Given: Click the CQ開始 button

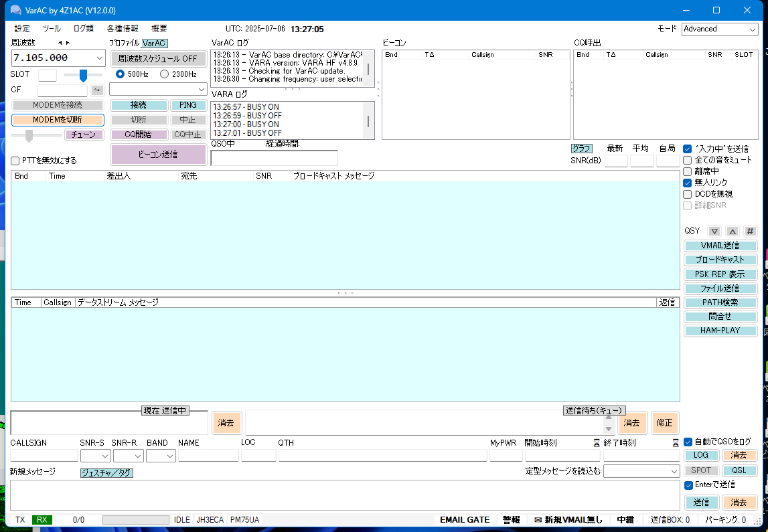Looking at the screenshot, I should pyautogui.click(x=139, y=135).
